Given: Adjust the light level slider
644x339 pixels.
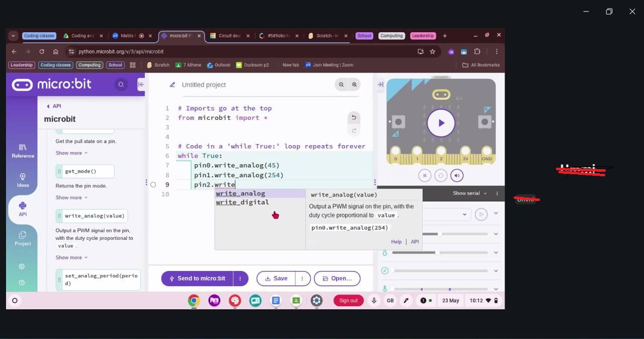Looking at the screenshot, I should click(x=440, y=234).
